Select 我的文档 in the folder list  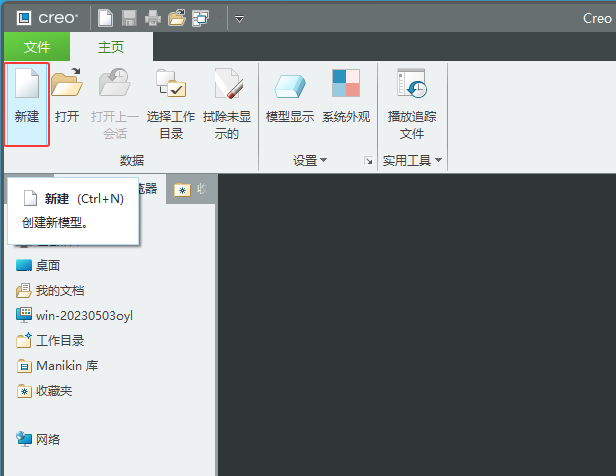tap(50, 291)
